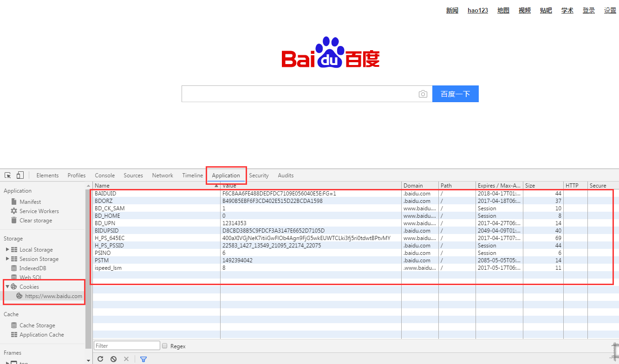Screen dimensions: 619x364
Task: Click the 百度一下 search button
Action: coord(456,94)
